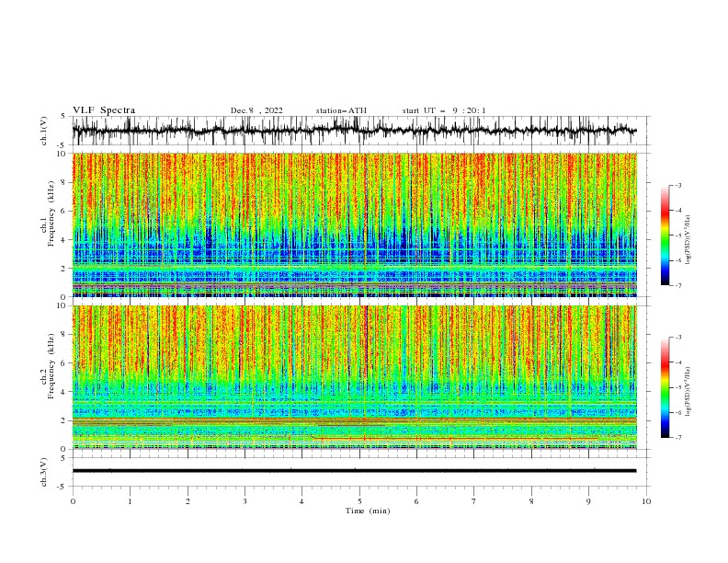Click the "5" tick on ch.1 voltage axis
728x563 pixels.
(64, 117)
